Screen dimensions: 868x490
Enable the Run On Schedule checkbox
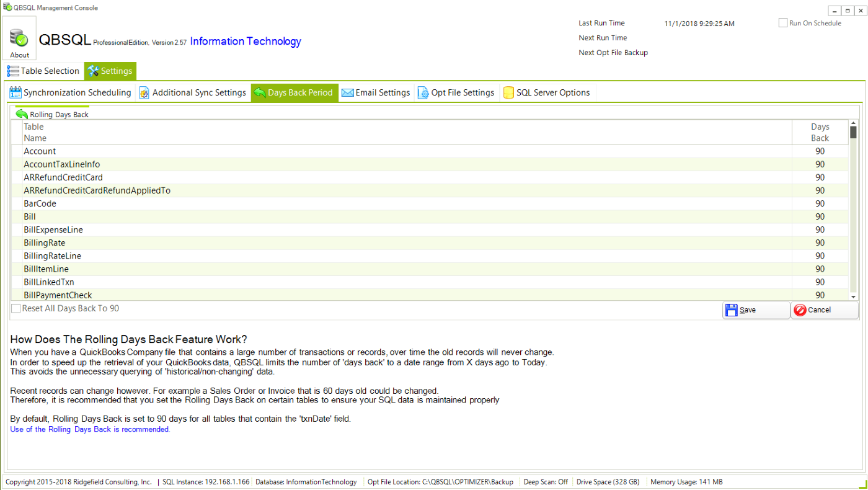pos(783,23)
